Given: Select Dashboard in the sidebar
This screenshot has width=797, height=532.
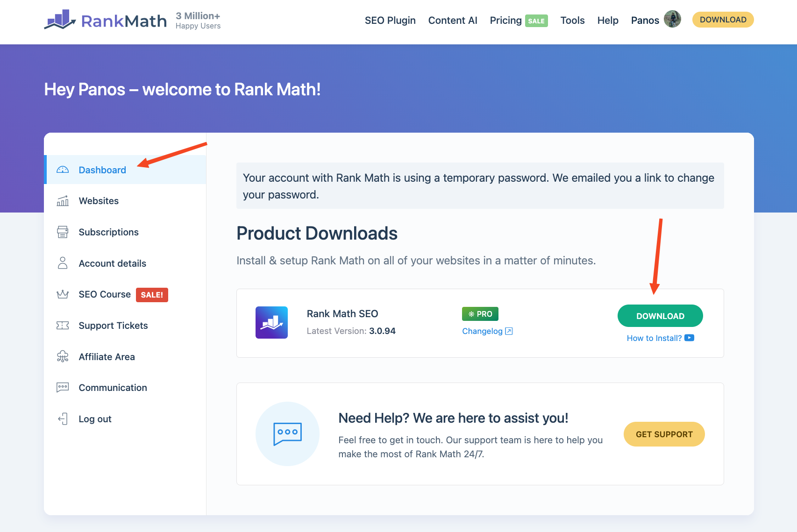Looking at the screenshot, I should pyautogui.click(x=125, y=170).
